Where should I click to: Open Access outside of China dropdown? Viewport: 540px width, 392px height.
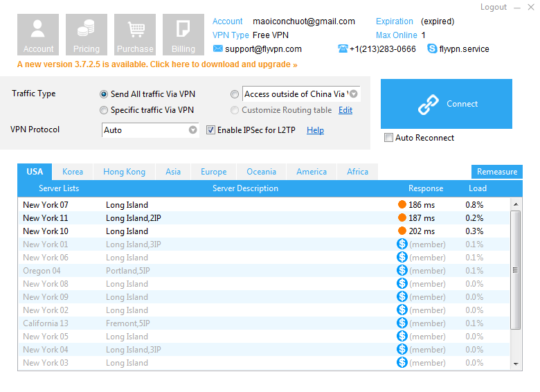(354, 94)
